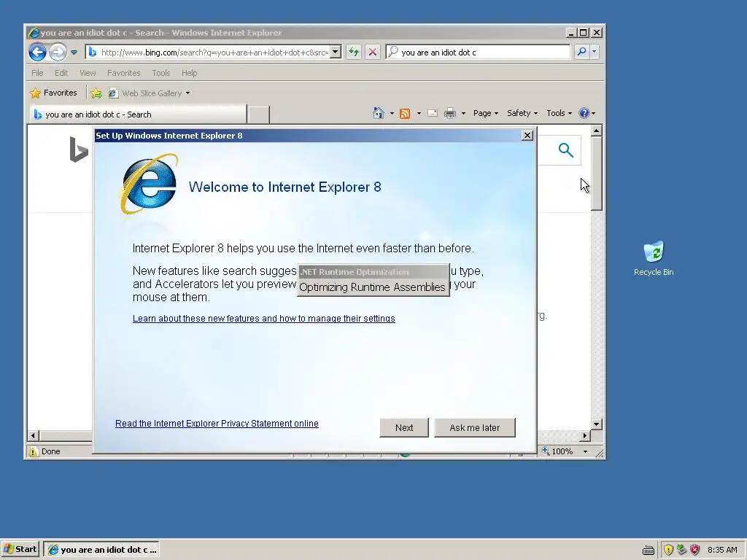
Task: Select the 'you are an idiot dot c - Search' tab
Action: click(x=138, y=114)
